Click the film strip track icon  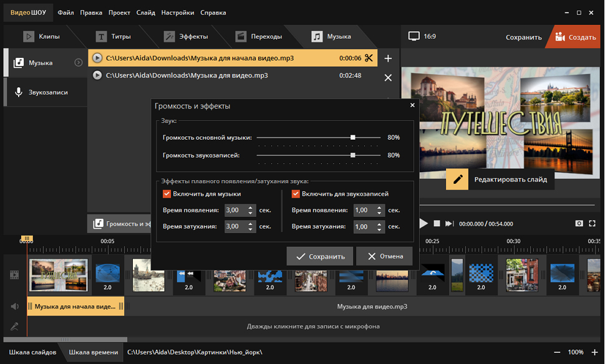tap(14, 275)
